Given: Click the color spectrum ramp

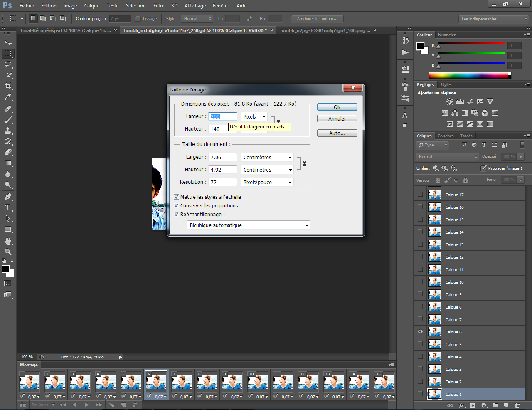Looking at the screenshot, I should coord(470,75).
